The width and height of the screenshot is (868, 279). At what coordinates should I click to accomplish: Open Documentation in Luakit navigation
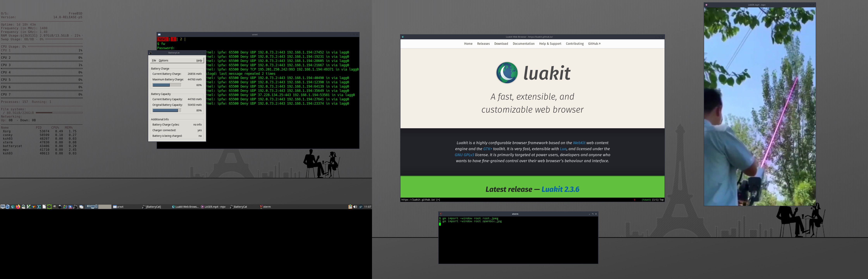point(524,44)
